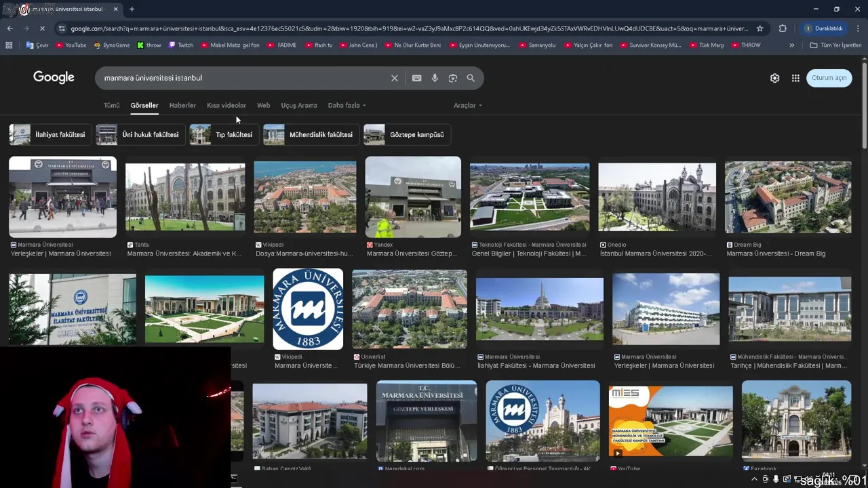Viewport: 868px width, 488px height.
Task: Open the Tarihçe Mühendislik Fakültesi image
Action: point(789,309)
